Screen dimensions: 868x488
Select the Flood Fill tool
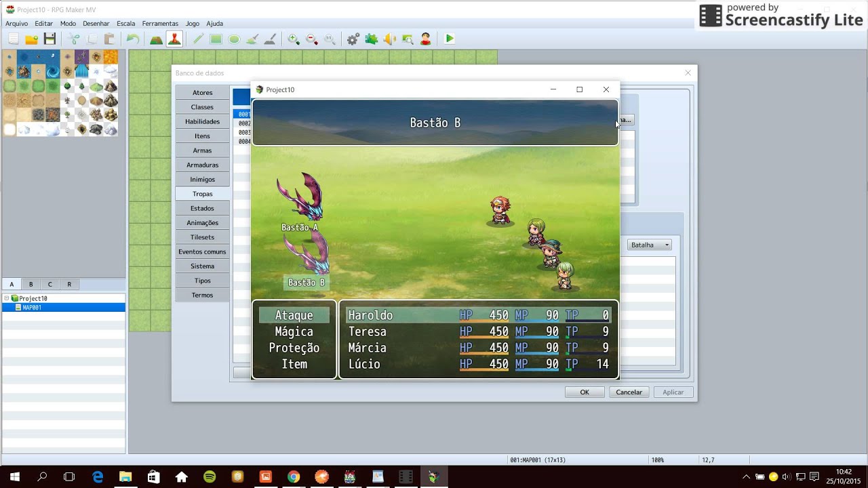pos(252,39)
